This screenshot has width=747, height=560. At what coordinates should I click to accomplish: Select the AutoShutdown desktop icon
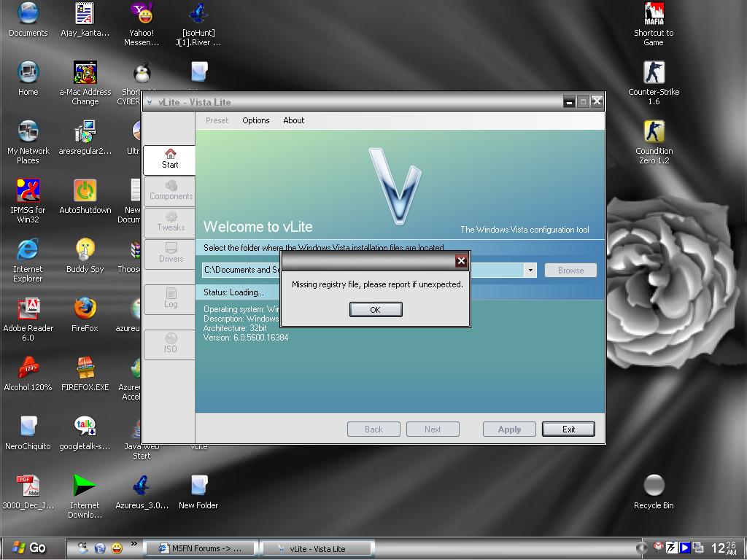pos(85,197)
